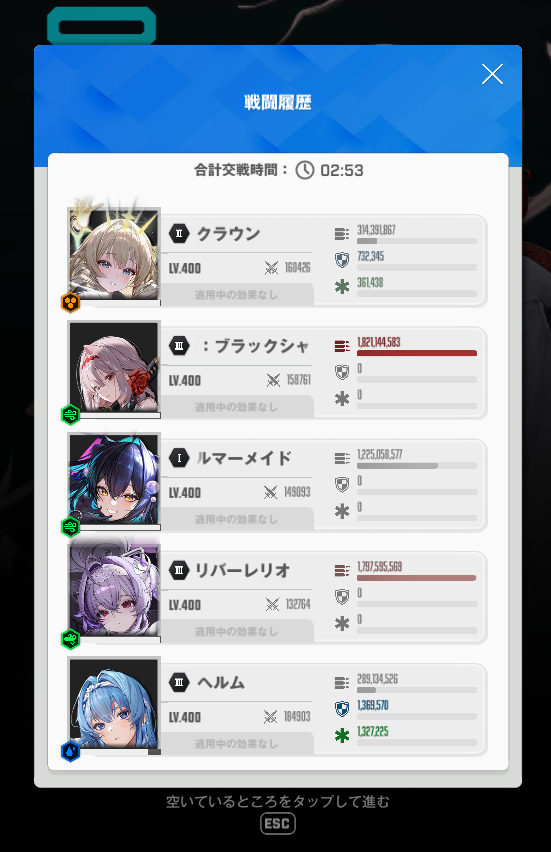Click the burst I hexagon beside ルマーメイド
This screenshot has height=852, width=551.
point(179,458)
